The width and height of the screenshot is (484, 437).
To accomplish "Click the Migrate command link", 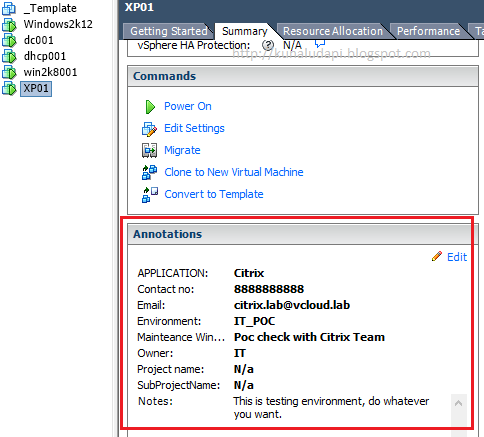I will click(182, 150).
